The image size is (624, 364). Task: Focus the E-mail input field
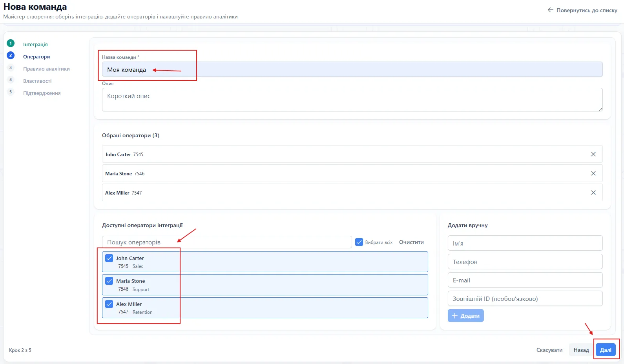[x=525, y=280]
